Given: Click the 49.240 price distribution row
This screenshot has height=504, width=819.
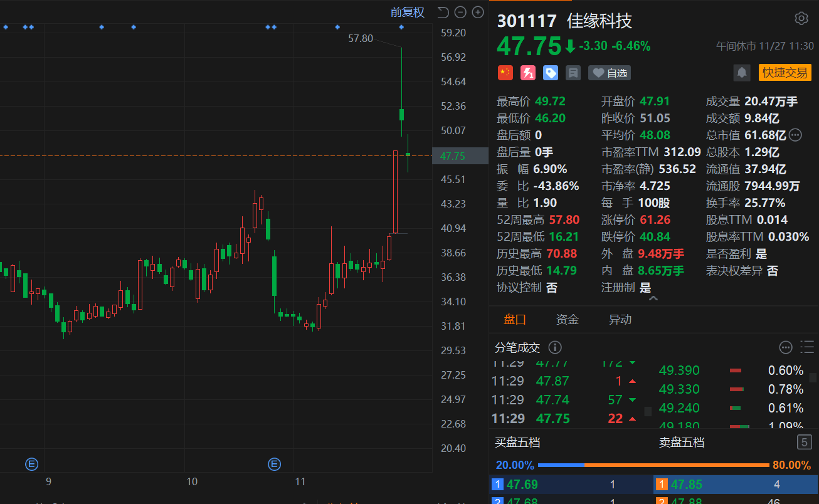Looking at the screenshot, I should 731,408.
